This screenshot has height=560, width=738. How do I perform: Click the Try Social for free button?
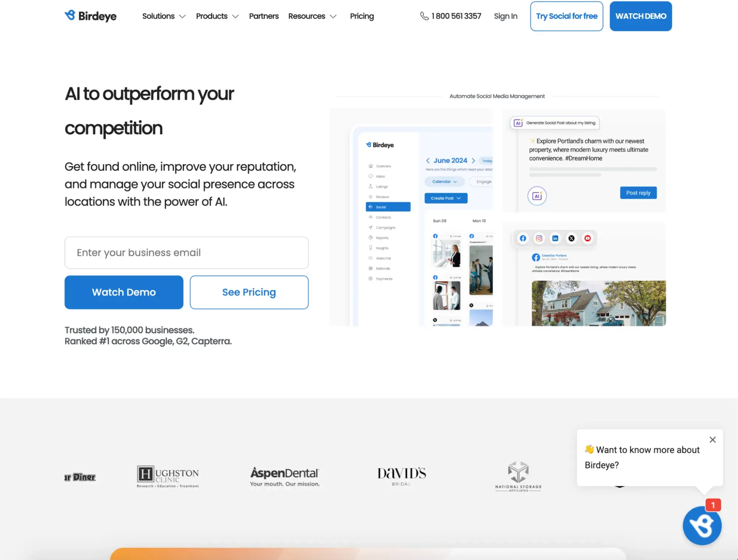click(x=566, y=16)
